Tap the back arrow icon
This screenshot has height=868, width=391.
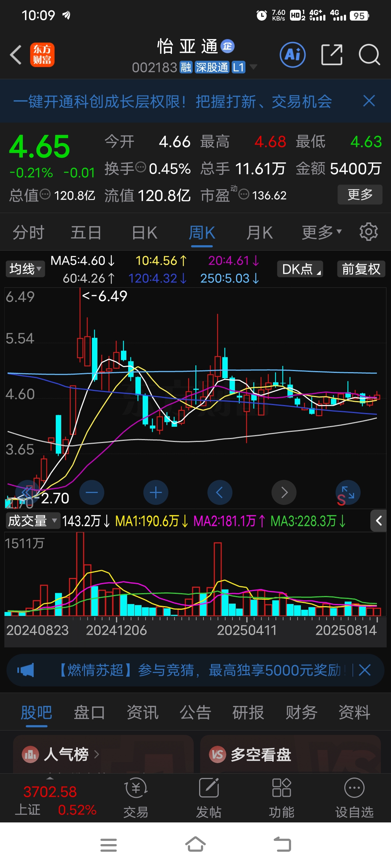tap(16, 55)
